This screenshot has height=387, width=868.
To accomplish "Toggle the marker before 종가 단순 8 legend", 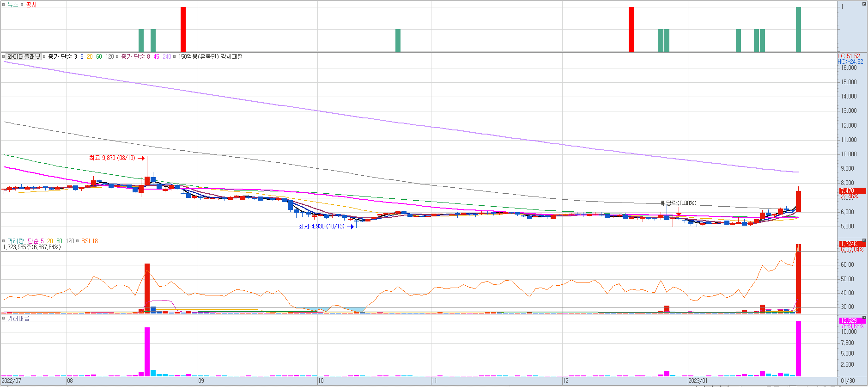I will tap(117, 57).
